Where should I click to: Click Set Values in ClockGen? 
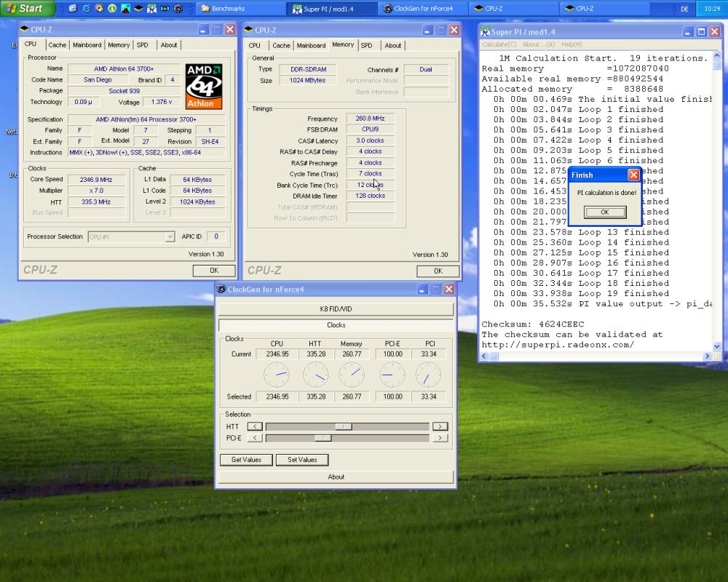[x=302, y=460]
